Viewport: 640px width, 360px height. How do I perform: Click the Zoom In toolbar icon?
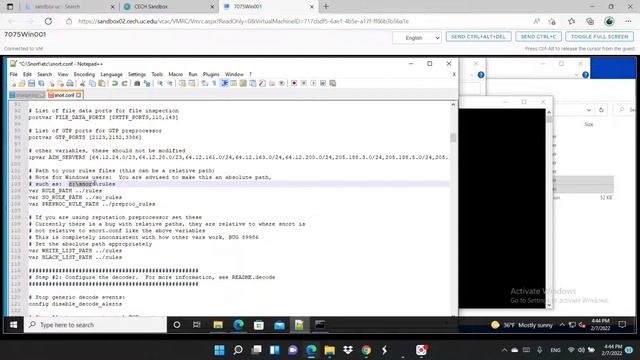[160, 83]
